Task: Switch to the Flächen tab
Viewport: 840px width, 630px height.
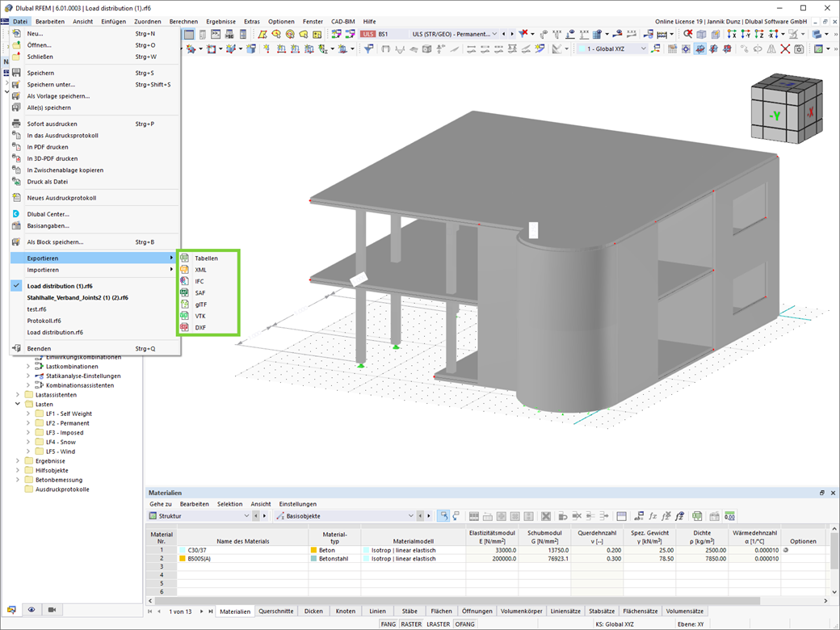Action: 442,611
